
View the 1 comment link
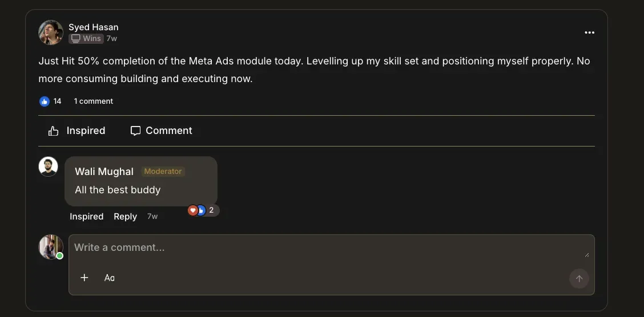94,101
